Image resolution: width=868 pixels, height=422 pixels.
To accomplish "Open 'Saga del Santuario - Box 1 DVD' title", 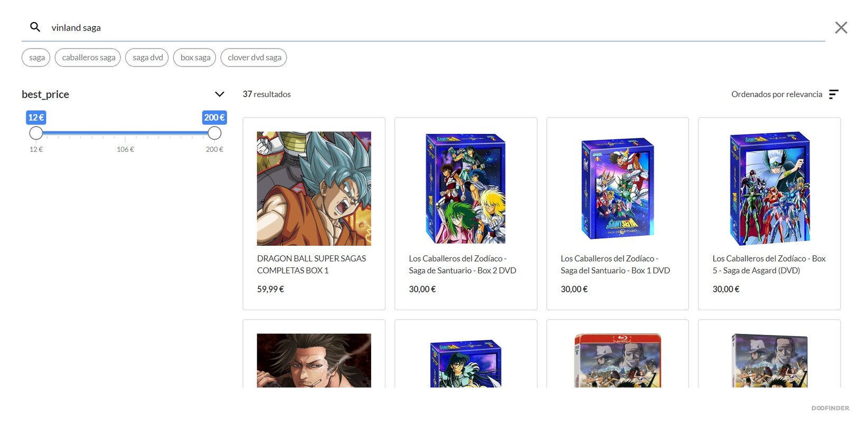I will pos(615,264).
